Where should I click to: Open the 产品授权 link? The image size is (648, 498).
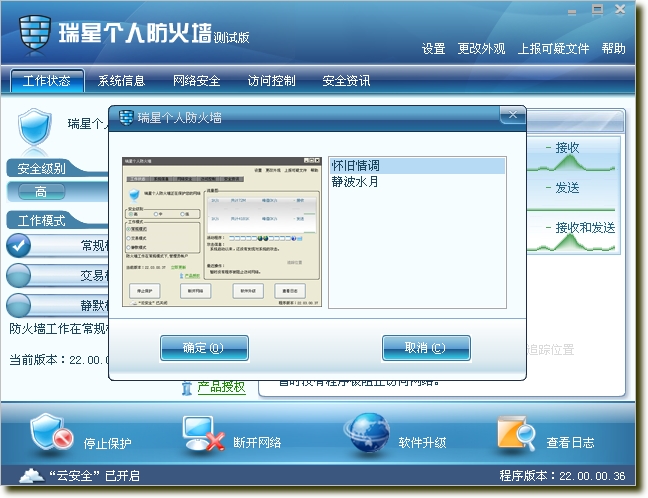222,387
